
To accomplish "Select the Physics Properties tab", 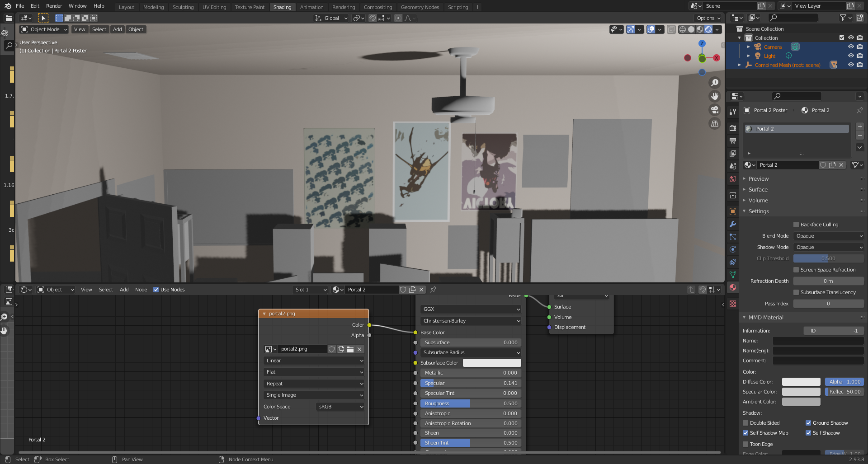I will click(733, 249).
